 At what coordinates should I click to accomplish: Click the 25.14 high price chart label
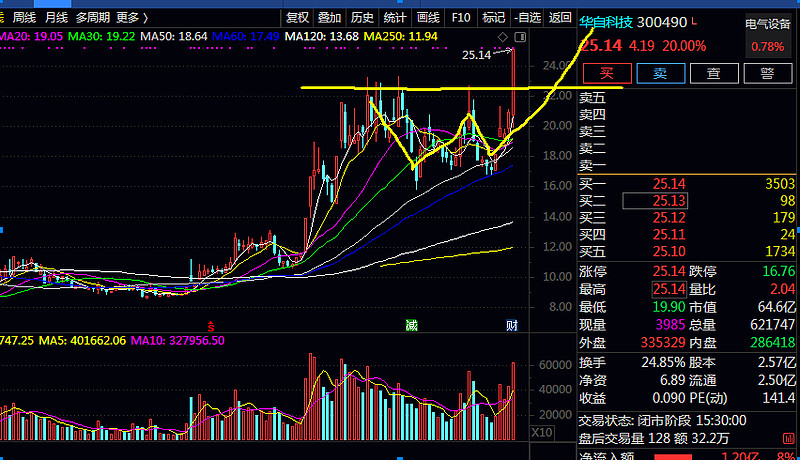point(476,55)
